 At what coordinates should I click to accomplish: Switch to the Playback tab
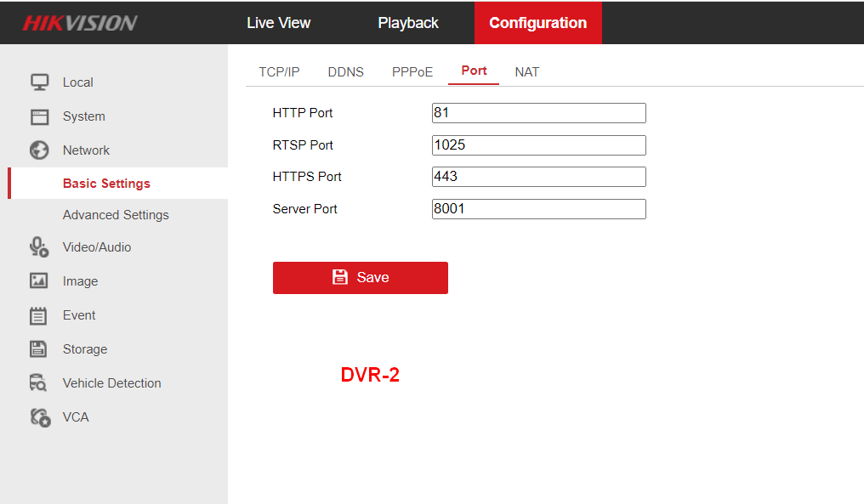408,23
